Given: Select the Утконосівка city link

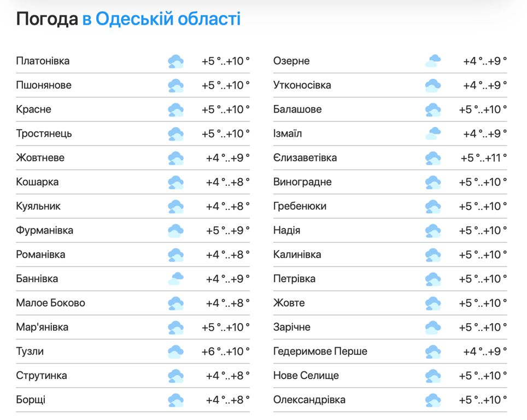Looking at the screenshot, I should pos(302,85).
